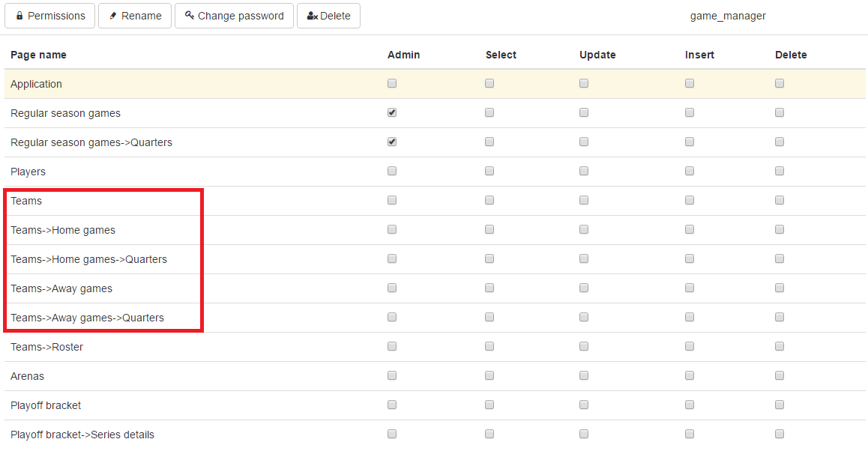Enable Insert permission for Teams->Roster

(x=690, y=346)
